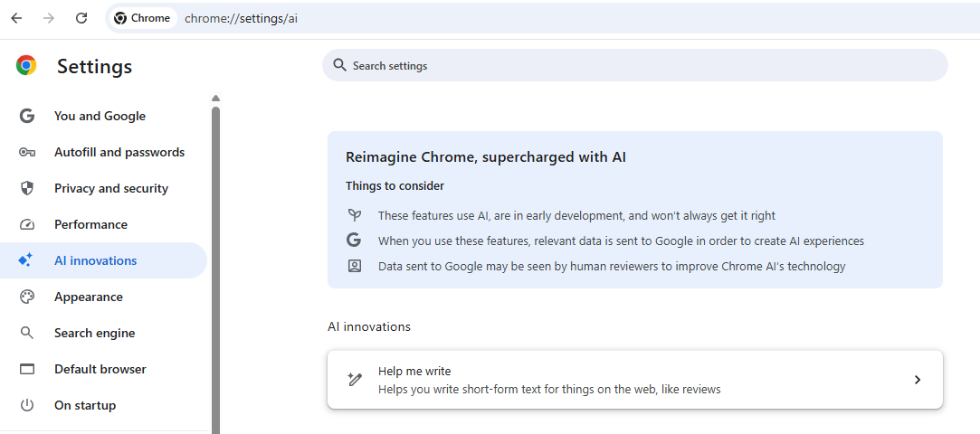Click the speedometer Performance icon
The image size is (980, 434).
coord(27,224)
